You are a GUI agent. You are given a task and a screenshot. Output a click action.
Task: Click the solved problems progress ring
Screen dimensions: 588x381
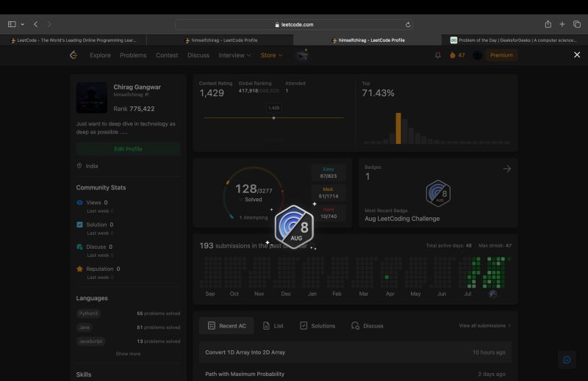tap(254, 193)
